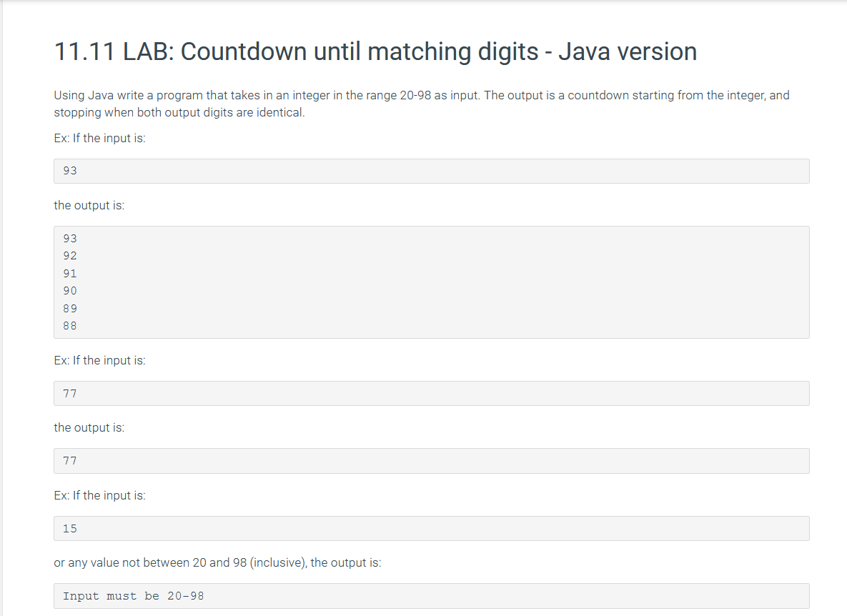The height and width of the screenshot is (616, 847).
Task: Click the 'Input must be 20-98' output box
Action: tap(432, 596)
